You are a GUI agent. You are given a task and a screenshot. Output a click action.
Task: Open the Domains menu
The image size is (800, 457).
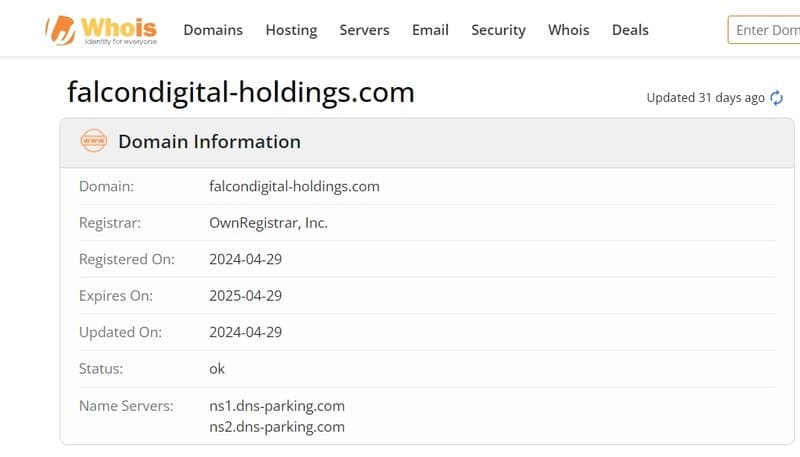[213, 30]
